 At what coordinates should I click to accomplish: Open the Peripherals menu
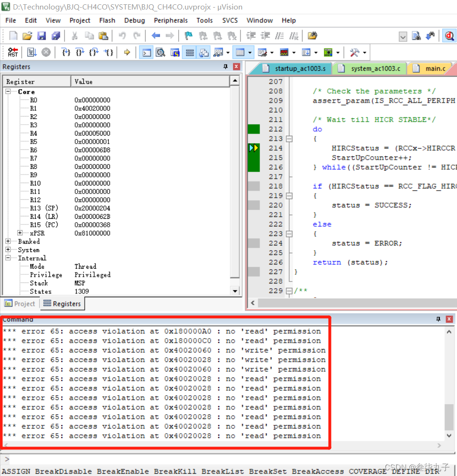click(x=170, y=20)
